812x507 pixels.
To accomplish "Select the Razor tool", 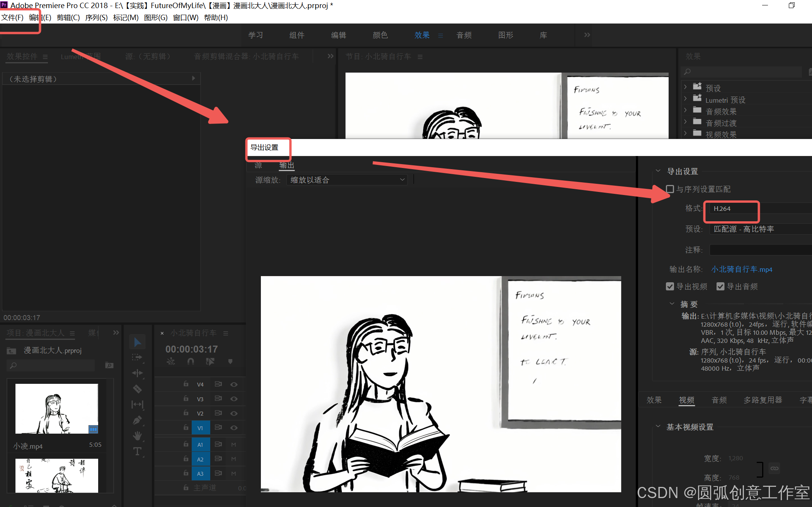I will [137, 389].
